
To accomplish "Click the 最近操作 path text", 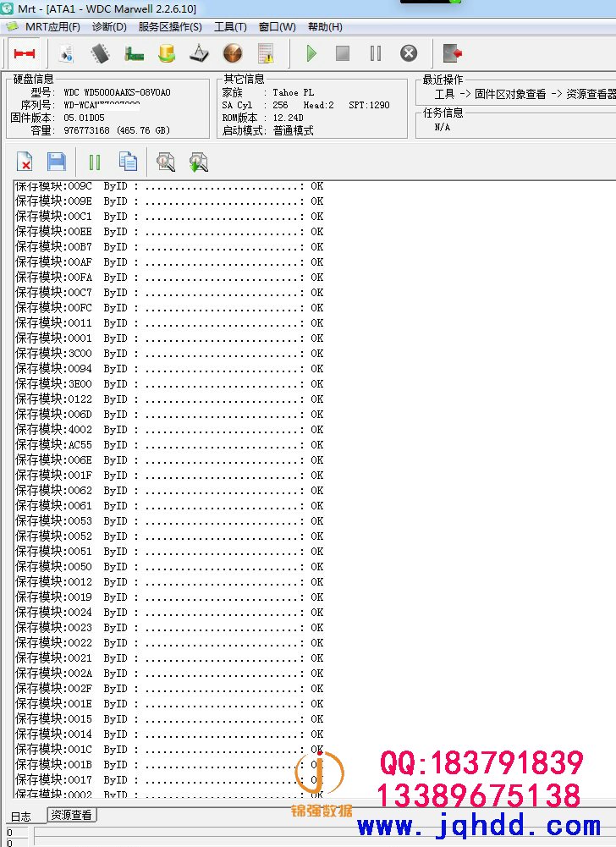I will pos(525,94).
